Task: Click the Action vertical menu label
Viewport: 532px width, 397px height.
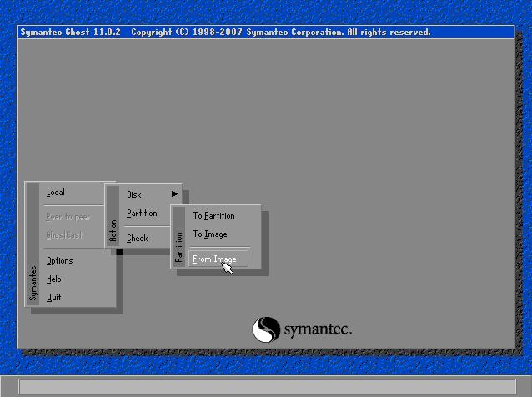Action: [x=113, y=230]
